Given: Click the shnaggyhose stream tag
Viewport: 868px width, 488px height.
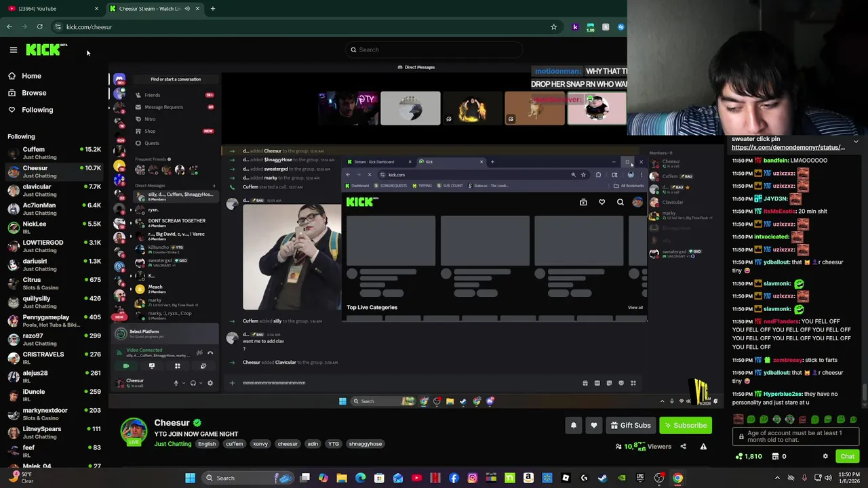Looking at the screenshot, I should [366, 444].
